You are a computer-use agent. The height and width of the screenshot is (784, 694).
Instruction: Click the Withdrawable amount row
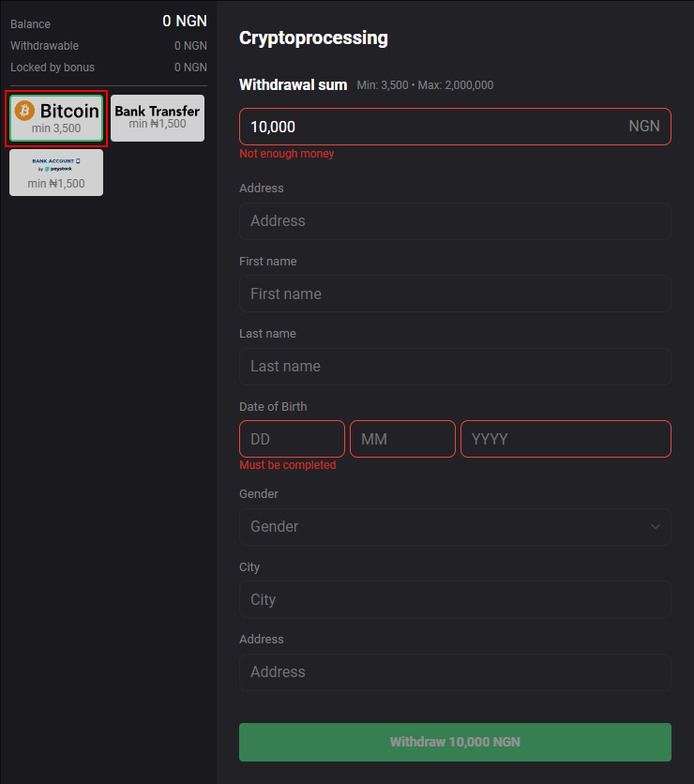click(108, 46)
